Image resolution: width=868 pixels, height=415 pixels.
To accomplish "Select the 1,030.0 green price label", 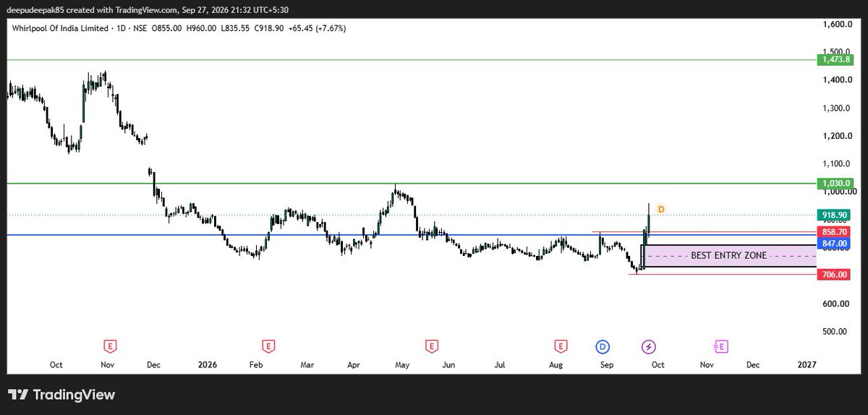I will (834, 184).
